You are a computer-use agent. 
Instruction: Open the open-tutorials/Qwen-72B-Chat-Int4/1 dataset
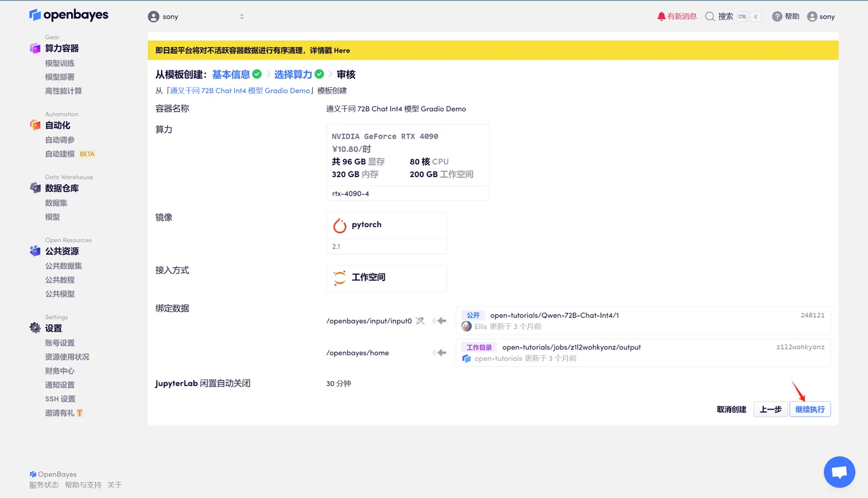click(x=555, y=316)
